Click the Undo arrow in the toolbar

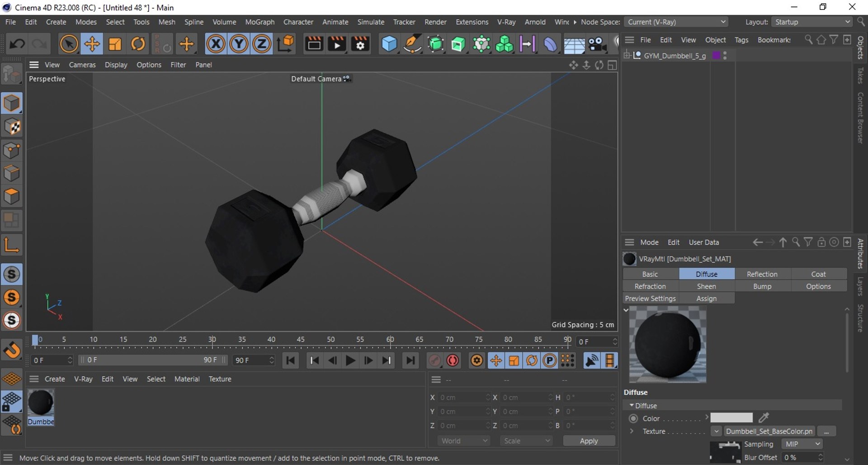click(17, 44)
